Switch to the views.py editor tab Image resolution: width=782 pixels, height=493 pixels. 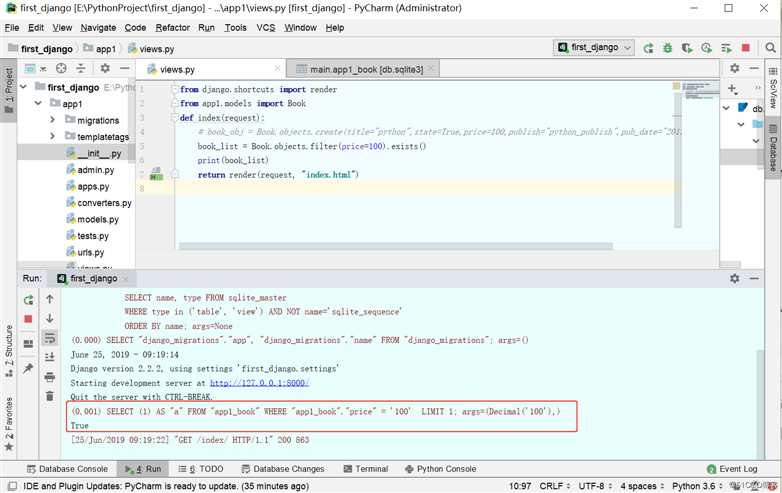(x=177, y=70)
